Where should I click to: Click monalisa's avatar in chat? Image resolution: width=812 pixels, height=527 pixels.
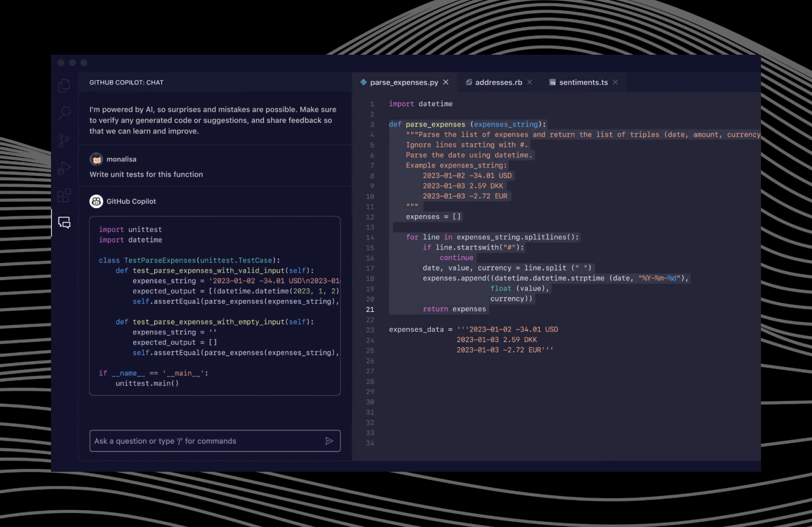pos(96,159)
